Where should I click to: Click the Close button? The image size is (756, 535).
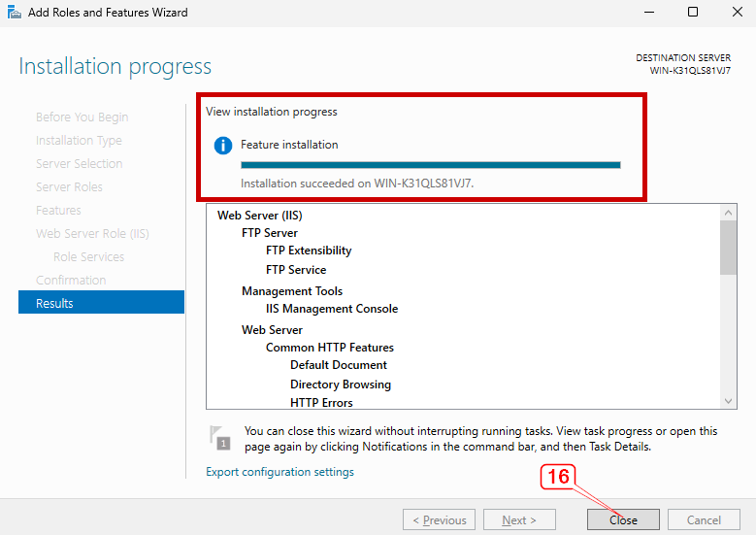pyautogui.click(x=623, y=519)
